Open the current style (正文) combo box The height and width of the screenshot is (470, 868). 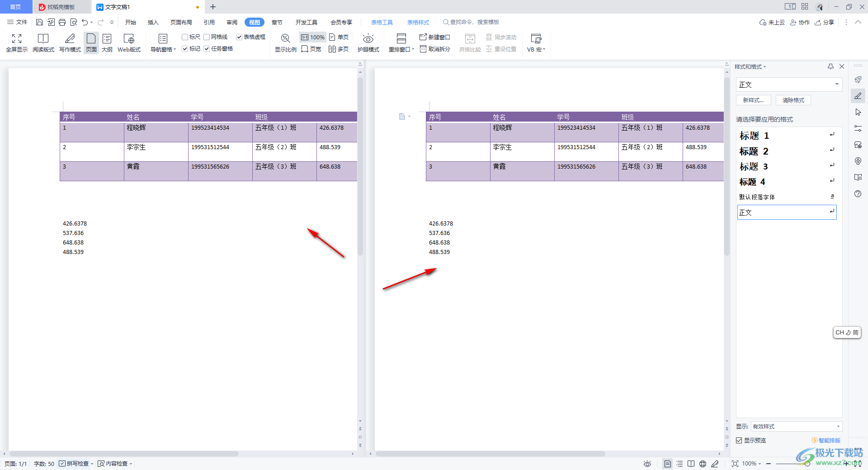[x=789, y=85]
